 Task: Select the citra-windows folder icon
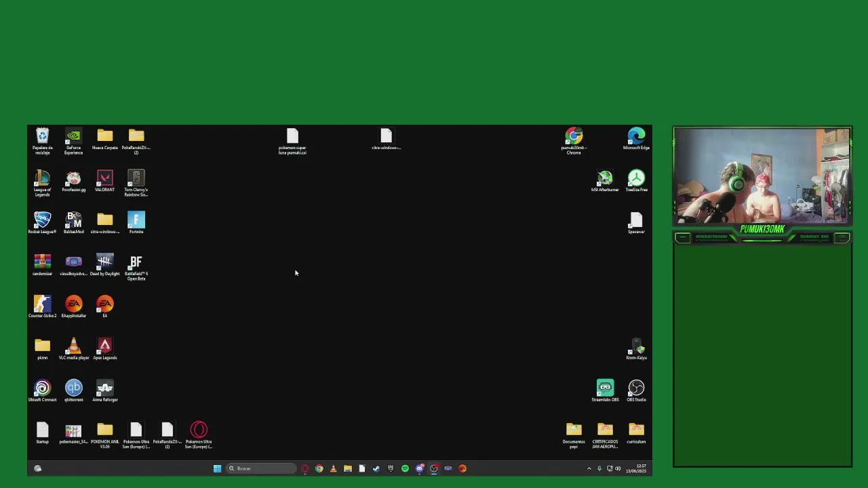(x=104, y=223)
